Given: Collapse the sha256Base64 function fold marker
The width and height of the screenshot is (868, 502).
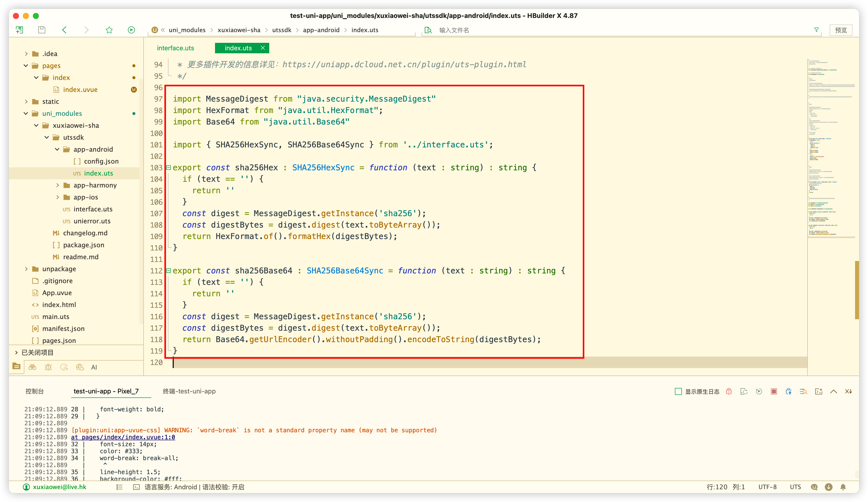Looking at the screenshot, I should click(x=169, y=271).
